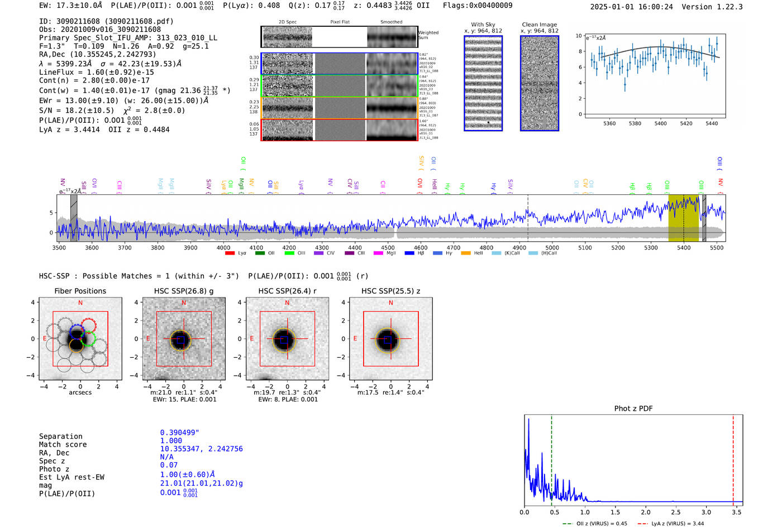Click the 'LyA z (VIRUS) = 3.44' legend entry
This screenshot has height=532, width=782.
[x=670, y=524]
